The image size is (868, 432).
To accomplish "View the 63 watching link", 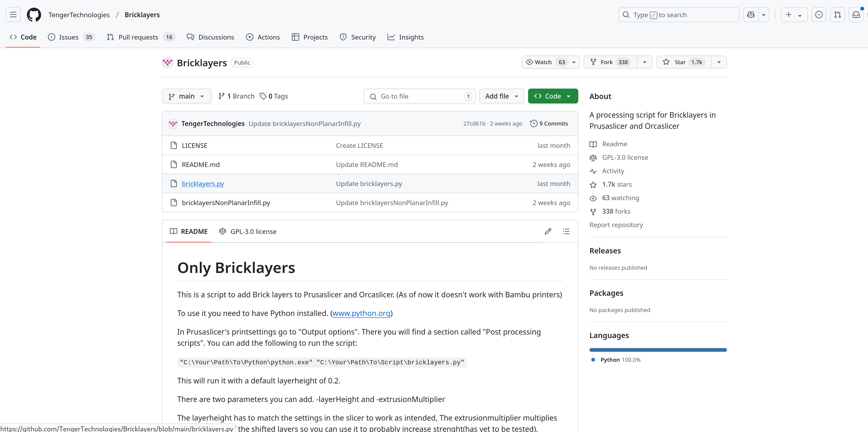I will click(614, 198).
